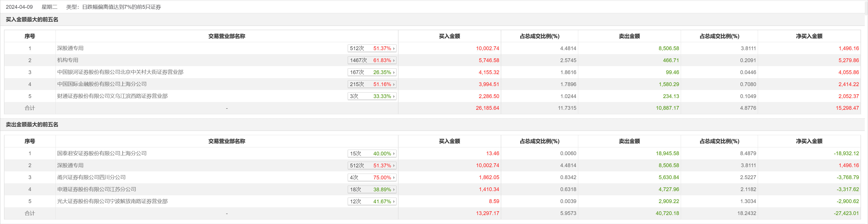Expand the 1467次 61.83% badge arrow
The image size is (868, 224).
393,61
